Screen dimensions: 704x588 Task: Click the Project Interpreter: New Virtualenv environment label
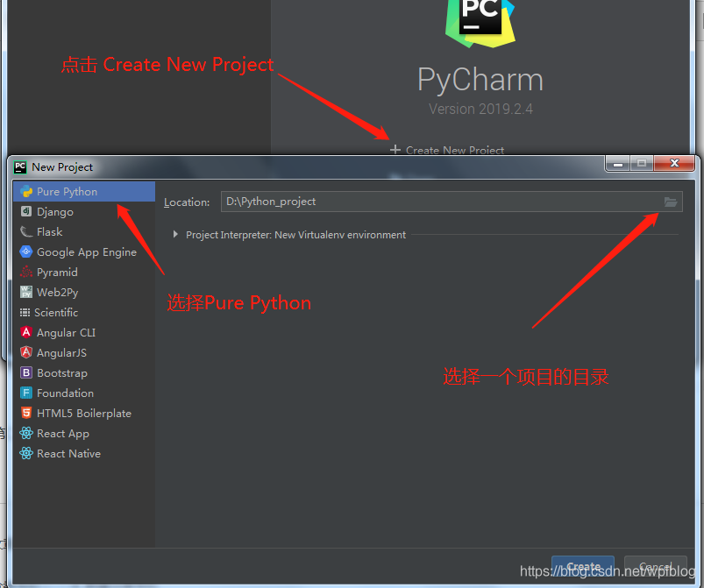tap(295, 235)
